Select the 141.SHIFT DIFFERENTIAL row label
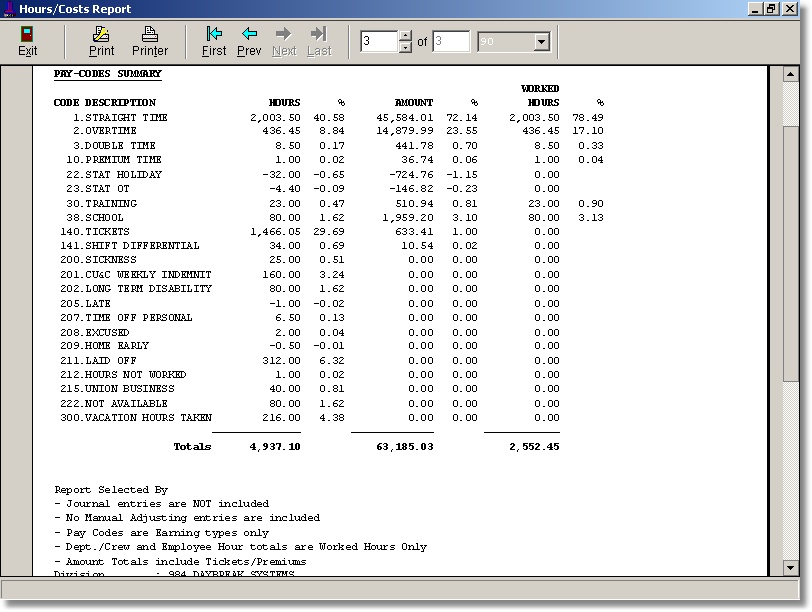Screen dimensions: 812x612 pyautogui.click(x=130, y=245)
